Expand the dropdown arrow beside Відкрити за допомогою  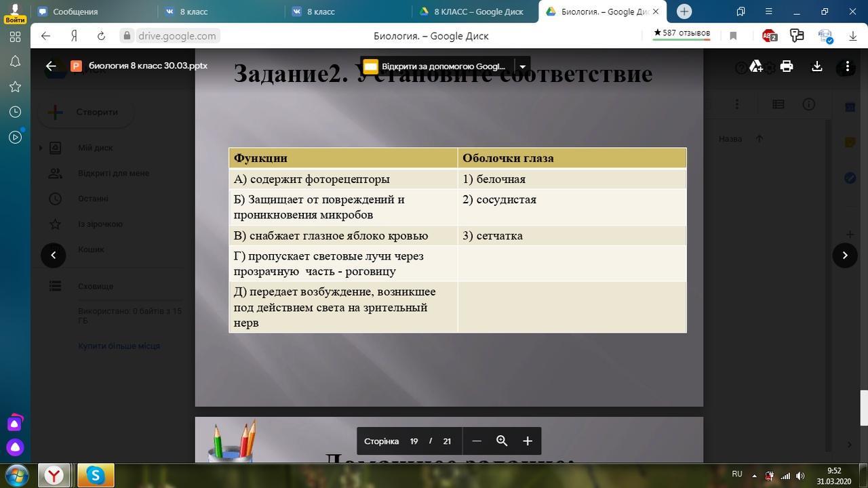[522, 66]
